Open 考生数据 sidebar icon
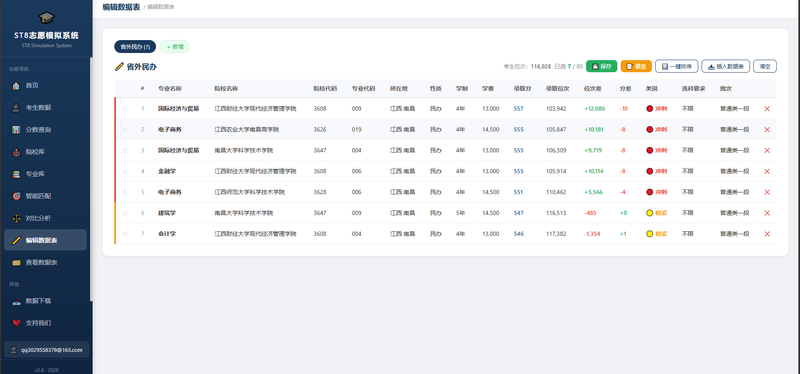Viewport: 800px width, 374px height. click(x=16, y=108)
